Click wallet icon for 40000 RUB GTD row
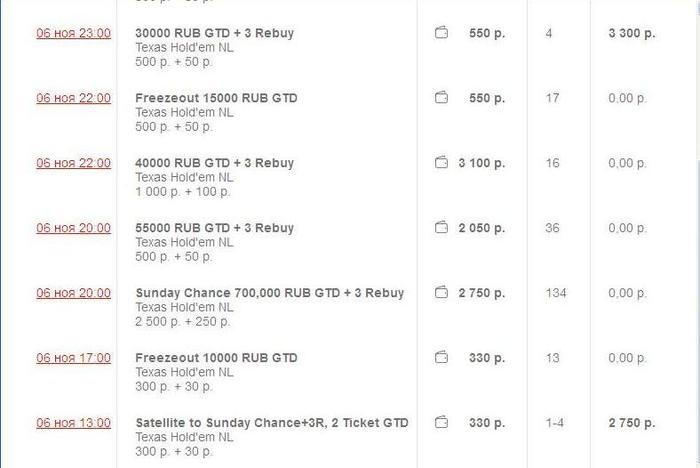Image resolution: width=700 pixels, height=468 pixels. (441, 163)
